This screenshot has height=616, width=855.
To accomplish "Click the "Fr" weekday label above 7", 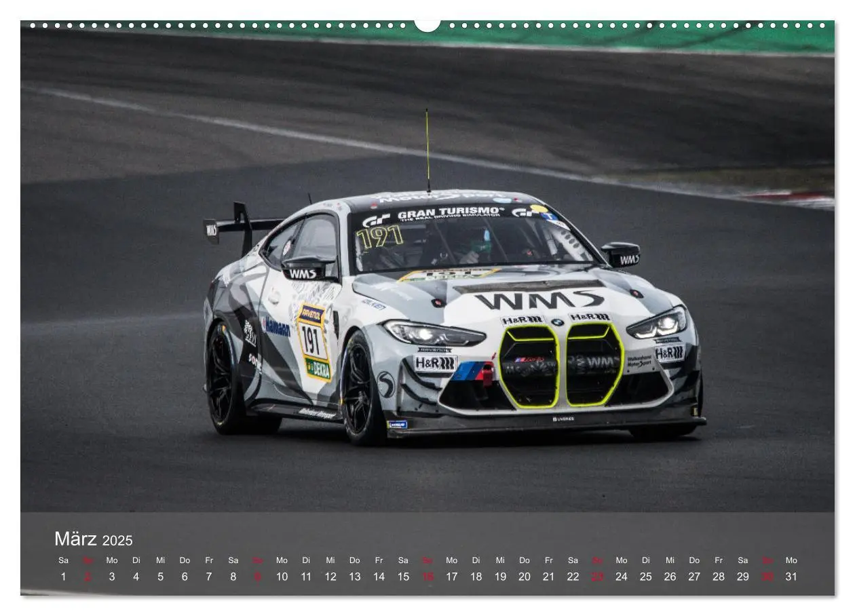I will point(209,560).
